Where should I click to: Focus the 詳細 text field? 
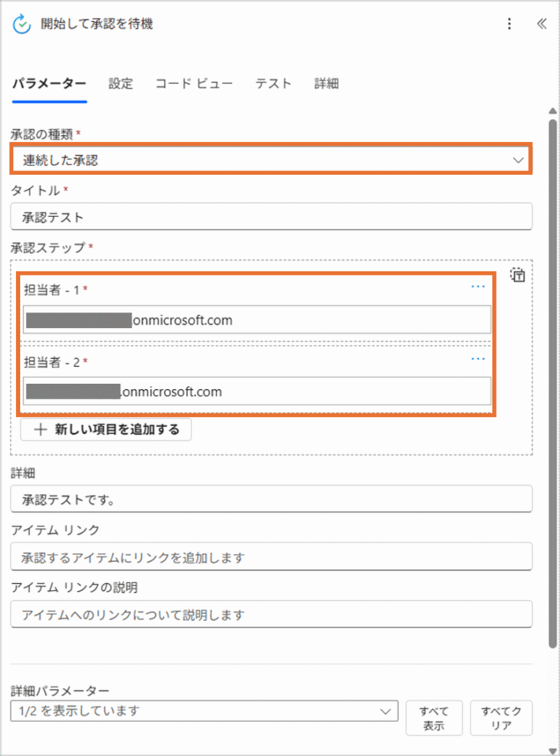pos(272,499)
